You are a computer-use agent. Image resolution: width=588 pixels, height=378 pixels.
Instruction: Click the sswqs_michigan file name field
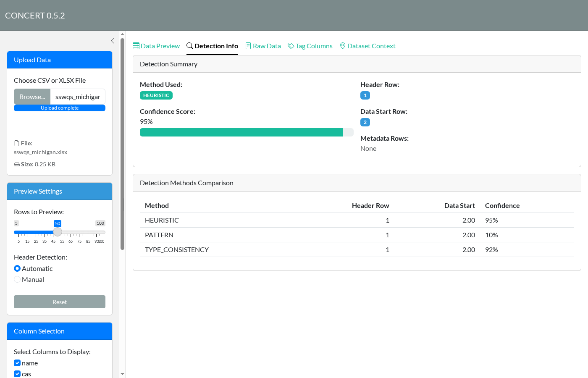[78, 97]
